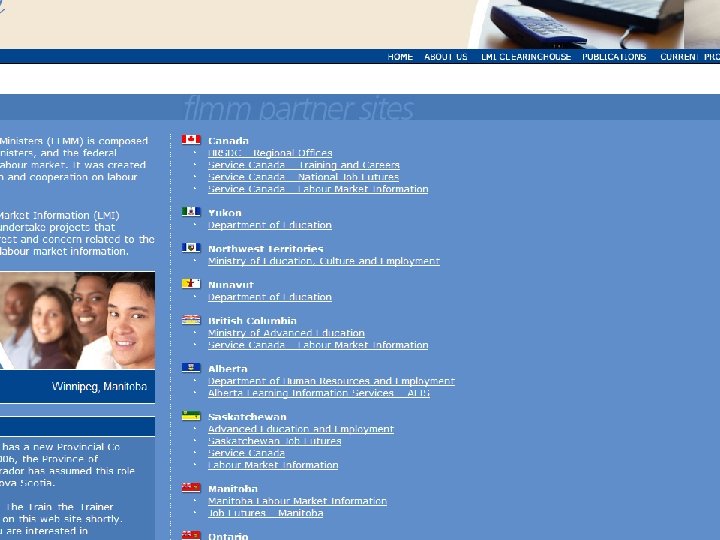Open Service Canada National Job Futures link
720x540 pixels.
point(304,177)
